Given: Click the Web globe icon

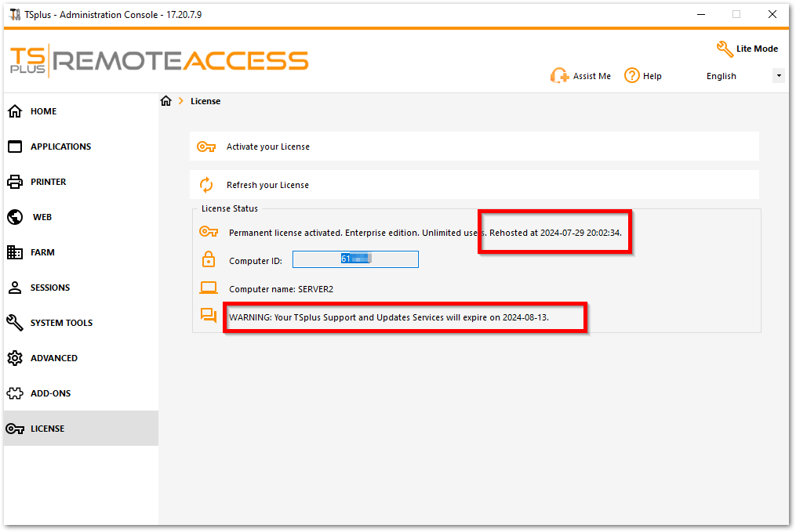Looking at the screenshot, I should pos(15,217).
